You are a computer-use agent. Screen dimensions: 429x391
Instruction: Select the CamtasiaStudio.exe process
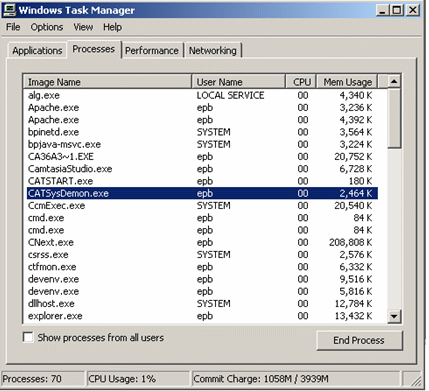tap(202, 169)
